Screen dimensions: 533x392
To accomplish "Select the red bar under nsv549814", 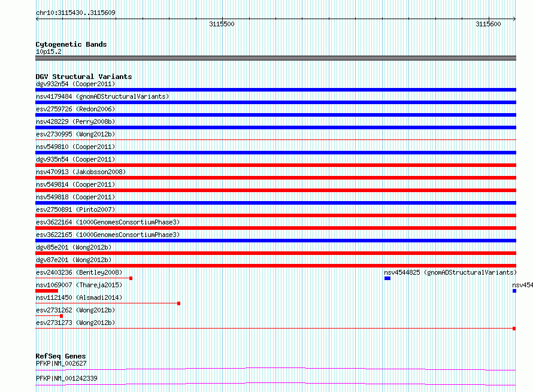I will click(275, 190).
